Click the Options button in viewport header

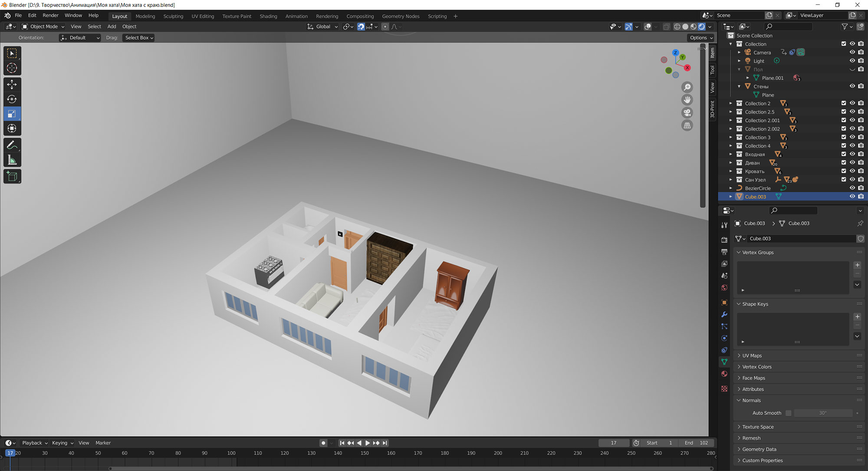tap(701, 38)
